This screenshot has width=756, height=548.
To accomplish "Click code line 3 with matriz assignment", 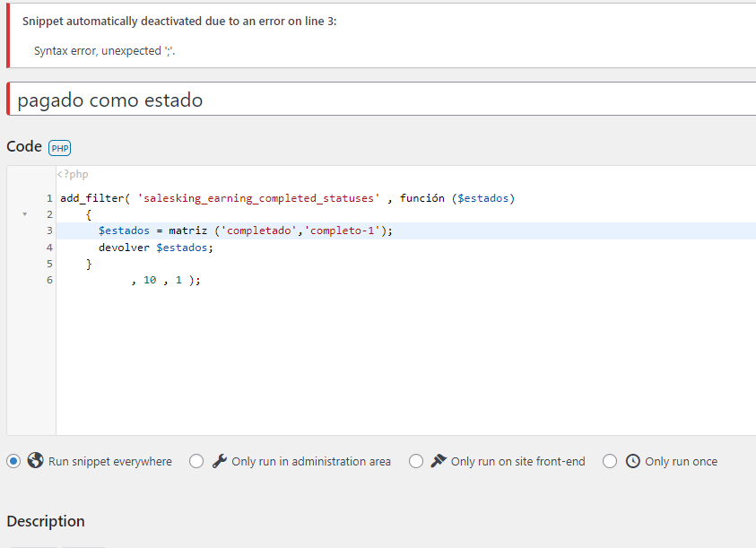I will click(406, 231).
